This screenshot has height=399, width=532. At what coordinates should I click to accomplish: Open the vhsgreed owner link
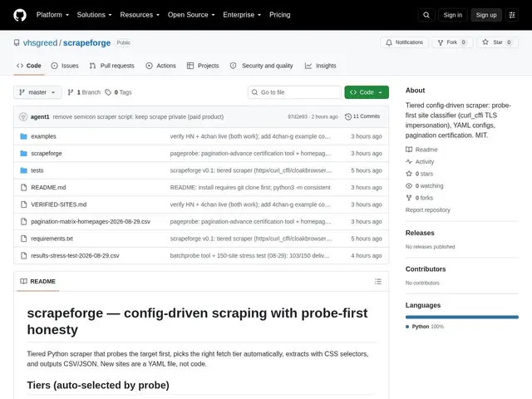click(40, 42)
